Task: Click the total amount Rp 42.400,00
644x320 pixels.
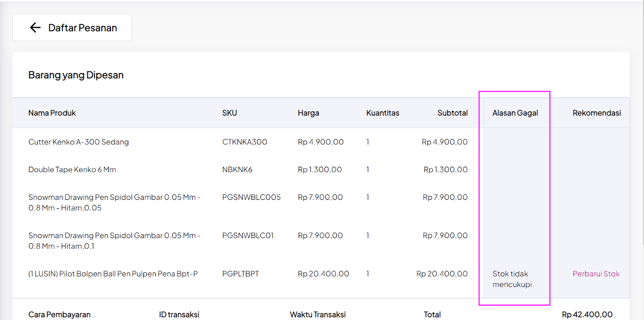Action: click(x=587, y=314)
